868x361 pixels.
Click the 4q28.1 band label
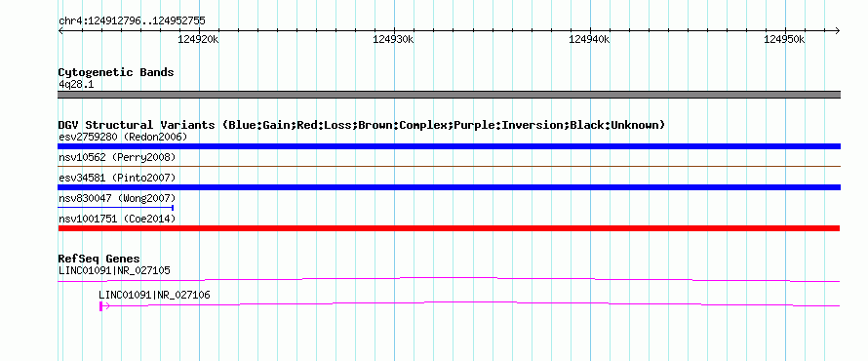pos(75,84)
